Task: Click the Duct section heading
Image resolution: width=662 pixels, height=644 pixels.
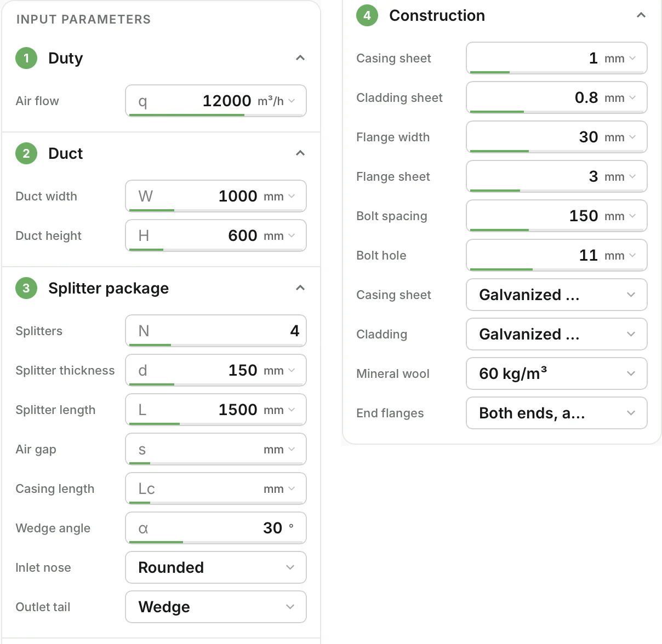Action: 66,153
